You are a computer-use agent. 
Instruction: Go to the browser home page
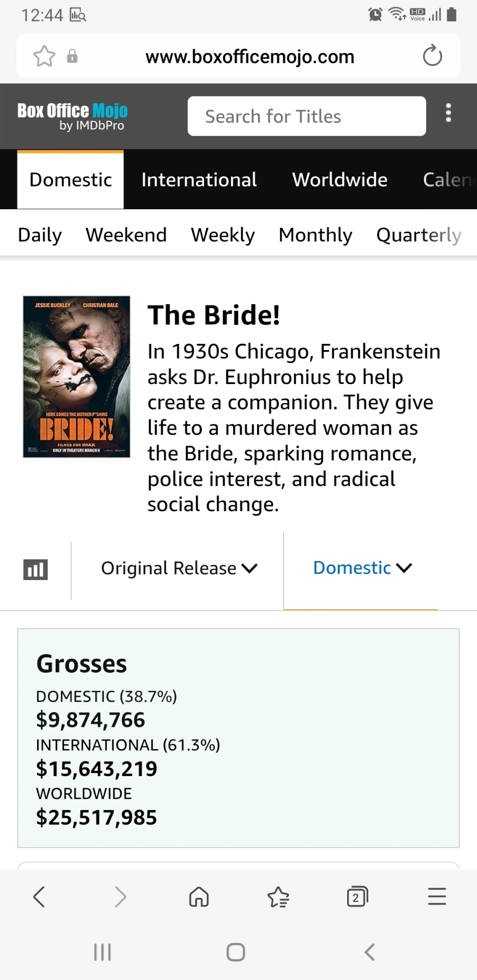coord(199,897)
